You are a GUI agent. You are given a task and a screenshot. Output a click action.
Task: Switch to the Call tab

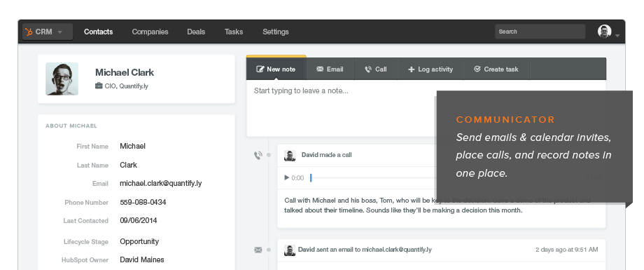(376, 69)
